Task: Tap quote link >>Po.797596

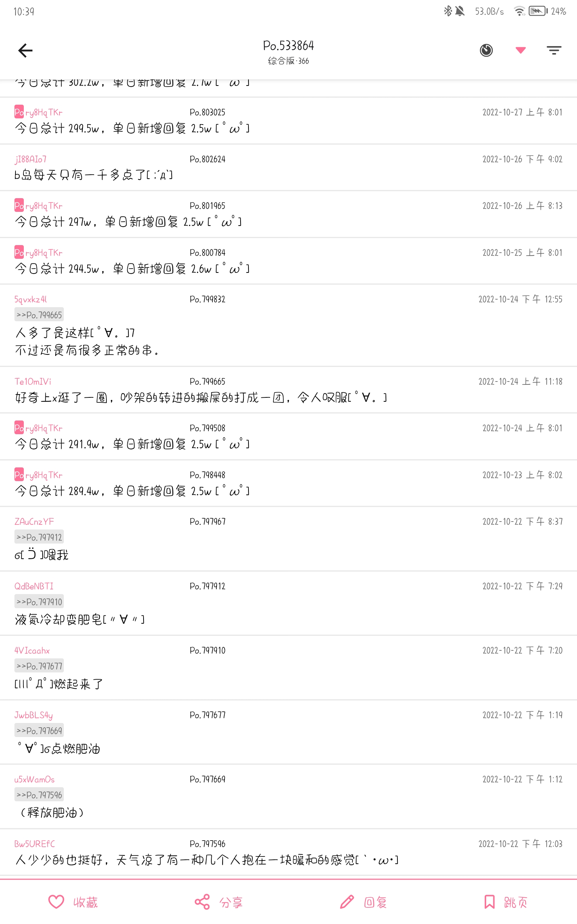Action: (39, 795)
